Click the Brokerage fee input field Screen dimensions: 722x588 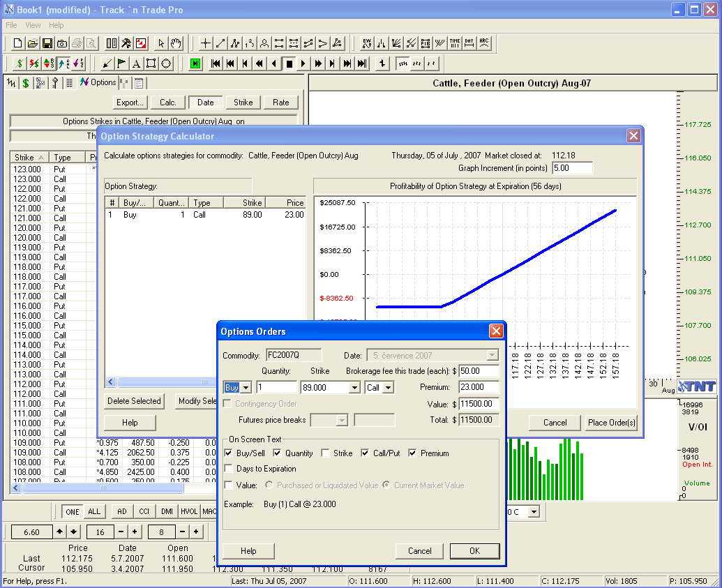[x=479, y=371]
